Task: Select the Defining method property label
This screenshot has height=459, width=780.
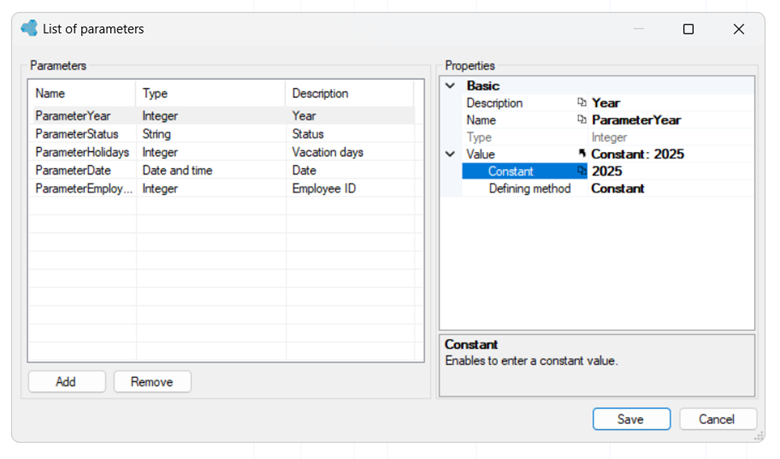Action: point(530,188)
